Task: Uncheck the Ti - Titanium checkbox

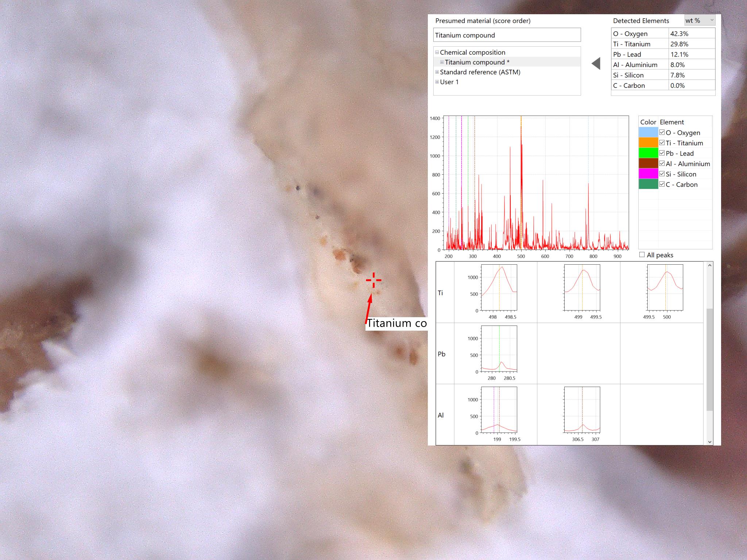Action: 662,143
